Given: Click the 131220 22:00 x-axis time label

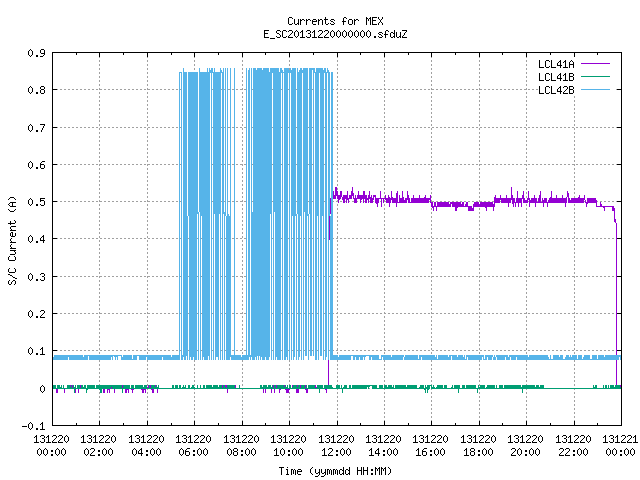Looking at the screenshot, I should [573, 446].
